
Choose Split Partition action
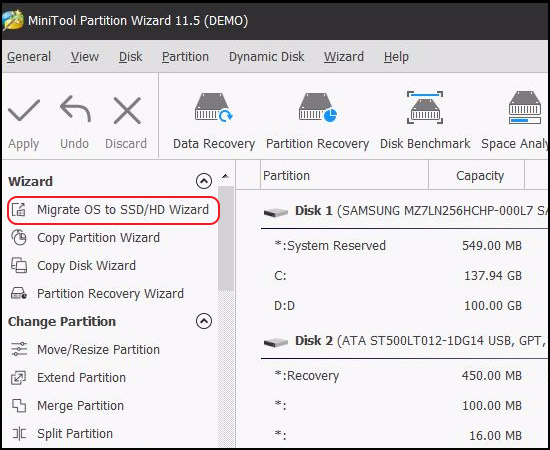tap(75, 434)
